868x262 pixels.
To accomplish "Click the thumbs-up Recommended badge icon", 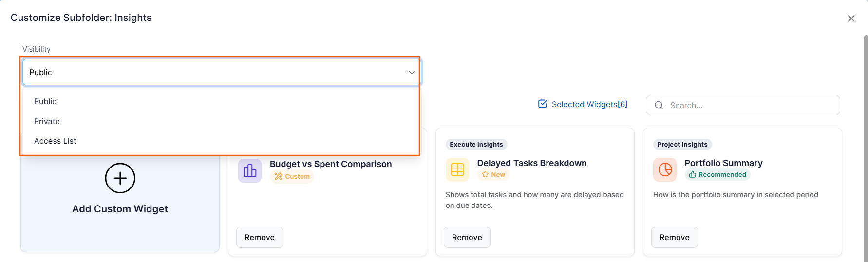I will [692, 174].
